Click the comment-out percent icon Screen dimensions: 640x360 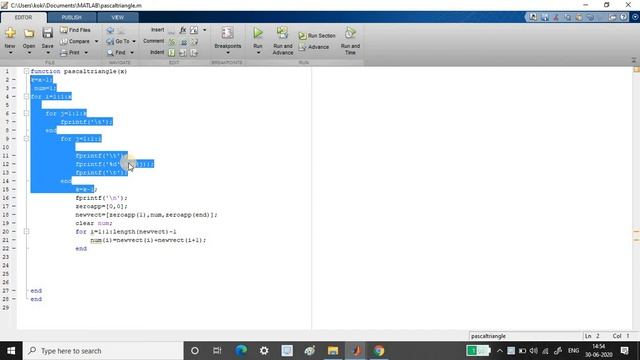click(172, 42)
